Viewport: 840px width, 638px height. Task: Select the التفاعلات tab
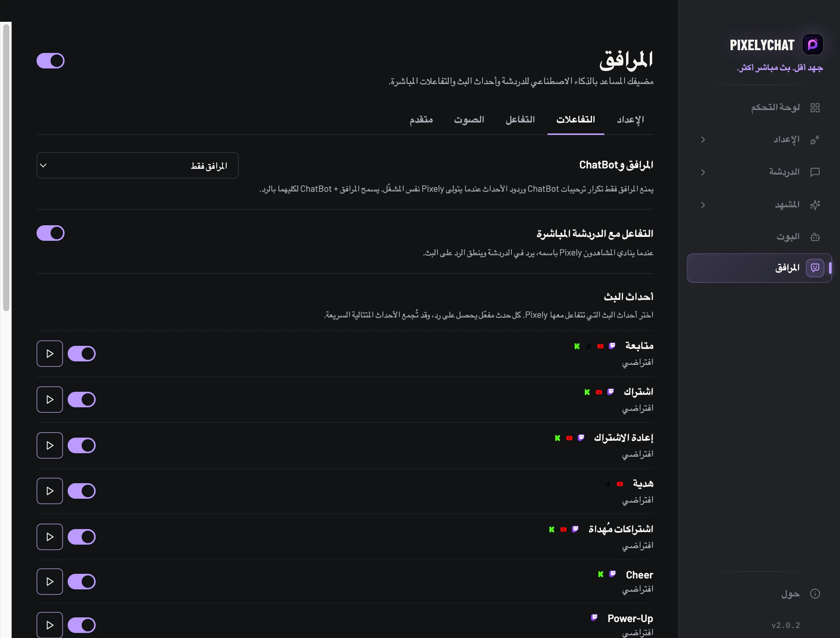[x=576, y=120]
